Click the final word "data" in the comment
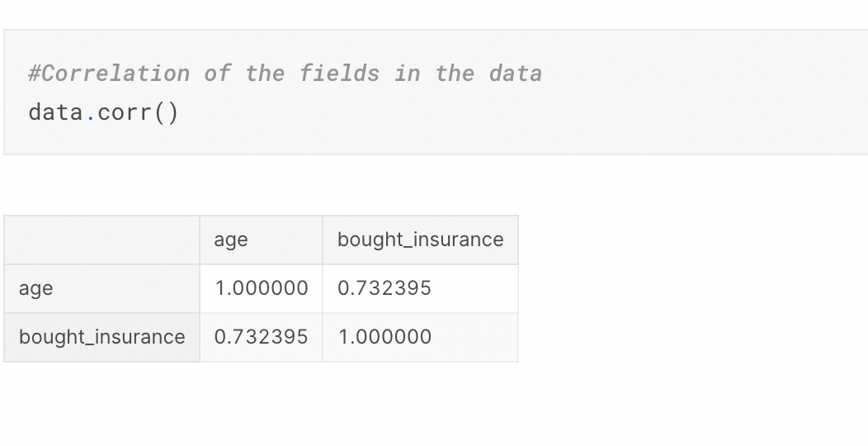Screen dimensions: 868x446 (516, 74)
